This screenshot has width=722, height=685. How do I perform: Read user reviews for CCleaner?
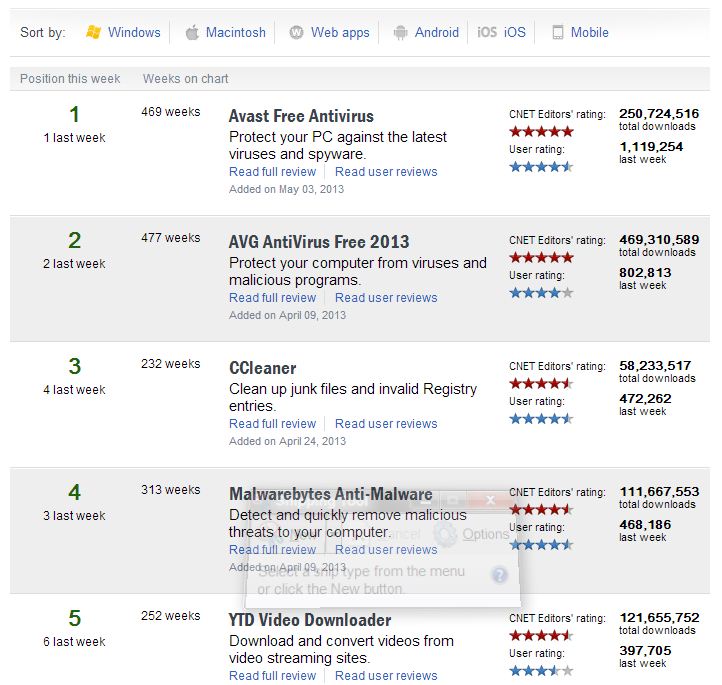386,424
